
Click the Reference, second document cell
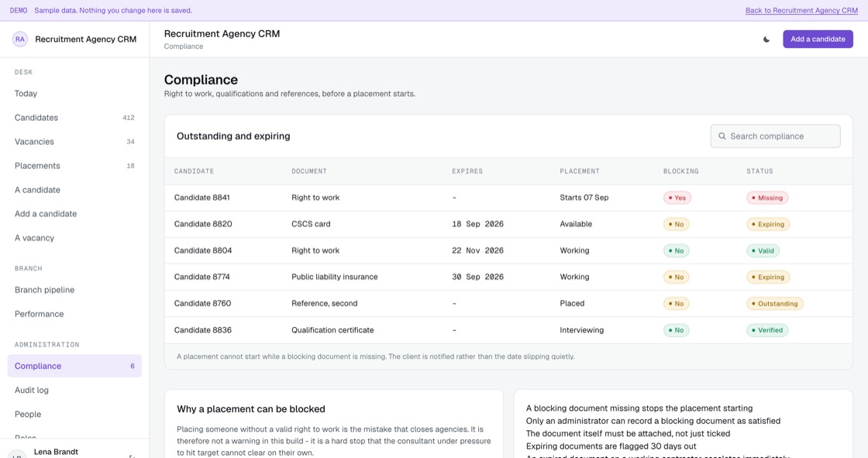[325, 304]
